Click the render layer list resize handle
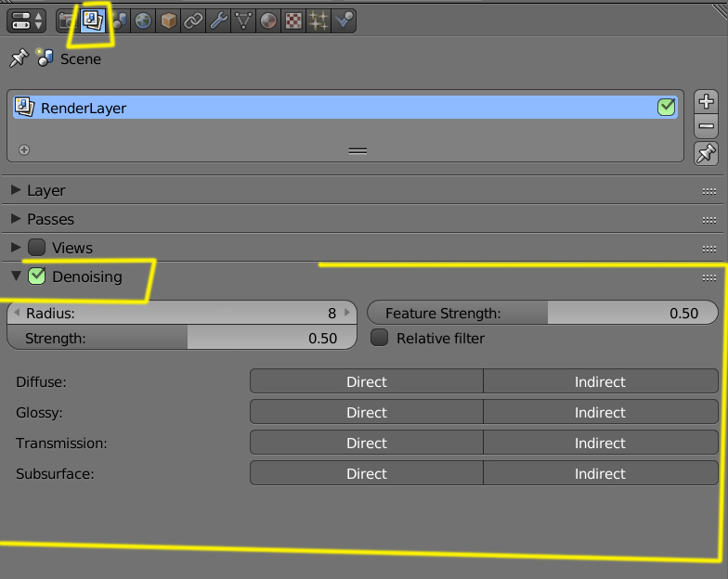 click(x=357, y=150)
